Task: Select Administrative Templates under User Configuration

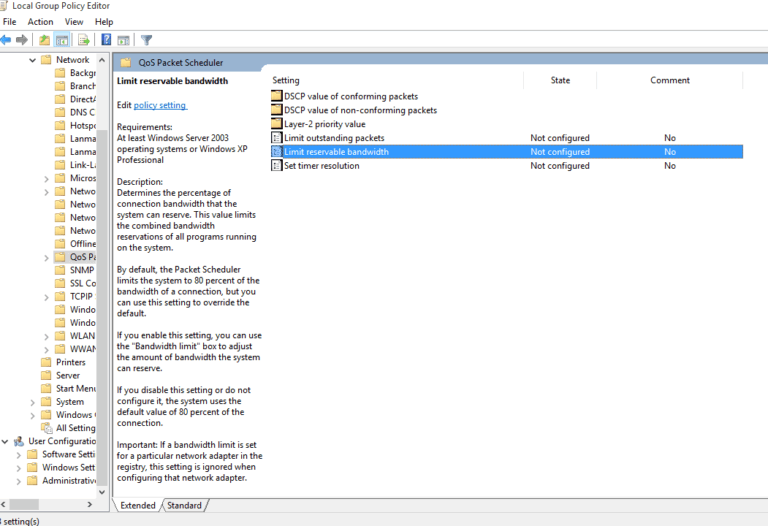Action: 69,481
